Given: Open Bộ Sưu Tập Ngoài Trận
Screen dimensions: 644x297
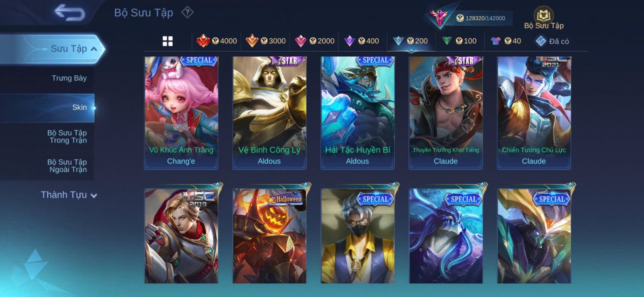Looking at the screenshot, I should pos(67,166).
